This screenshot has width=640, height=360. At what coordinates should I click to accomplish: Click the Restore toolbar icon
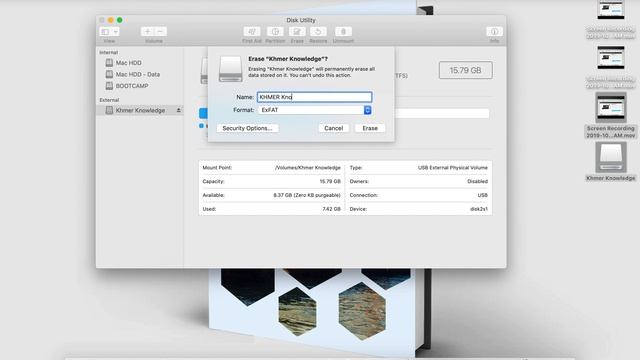pos(318,31)
